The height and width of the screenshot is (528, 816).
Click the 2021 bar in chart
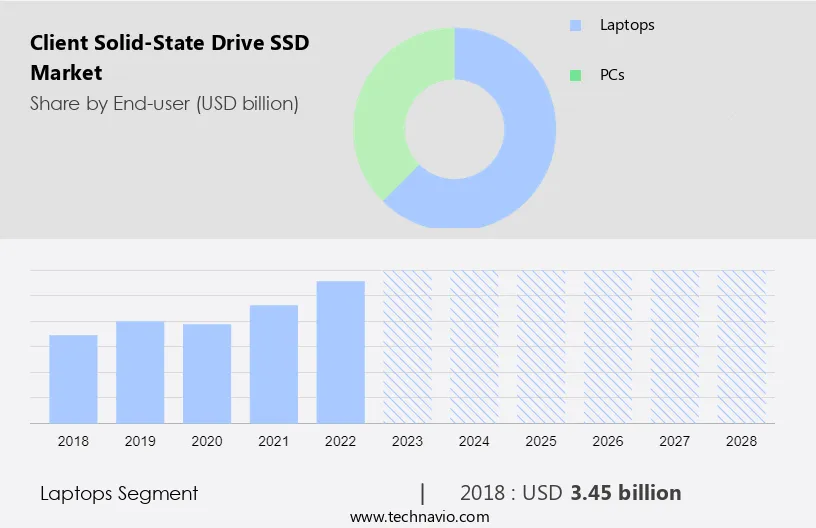pos(274,364)
